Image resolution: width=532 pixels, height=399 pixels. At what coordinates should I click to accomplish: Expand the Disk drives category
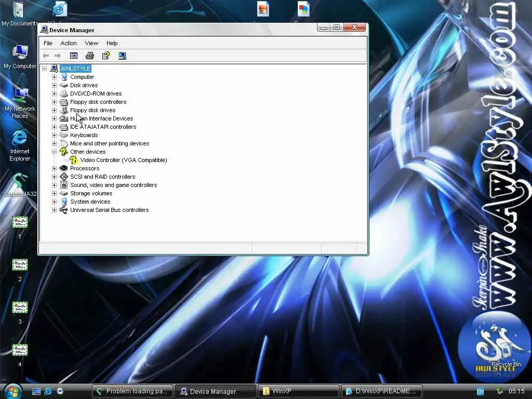tap(54, 85)
